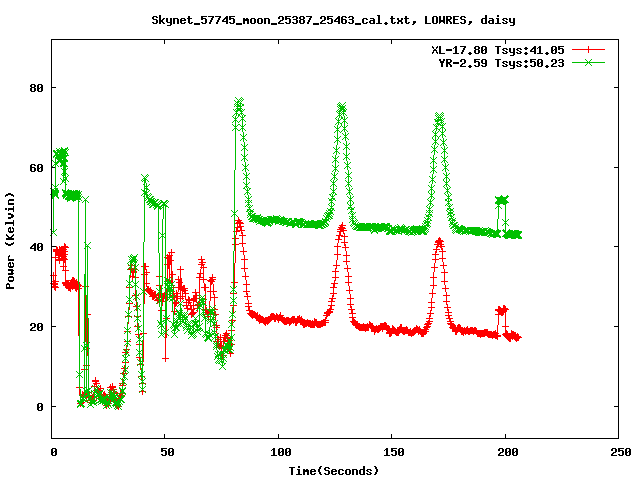This screenshot has width=640, height=480.
Task: Click the x-axis tick label 100
Action: (280, 452)
